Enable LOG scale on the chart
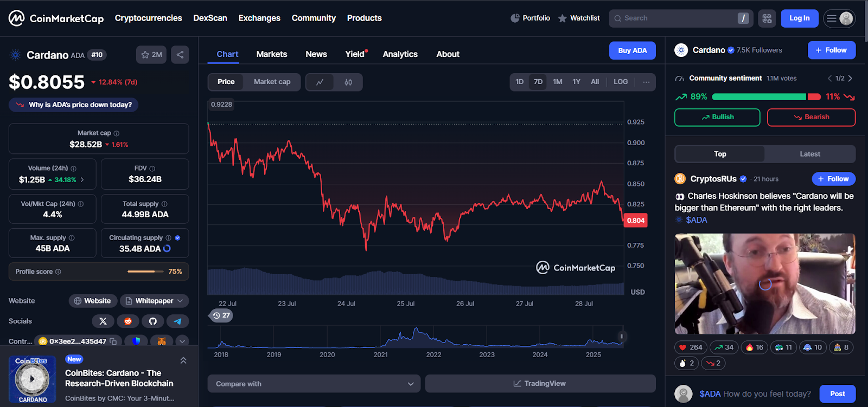Viewport: 868px width, 407px height. click(x=621, y=82)
